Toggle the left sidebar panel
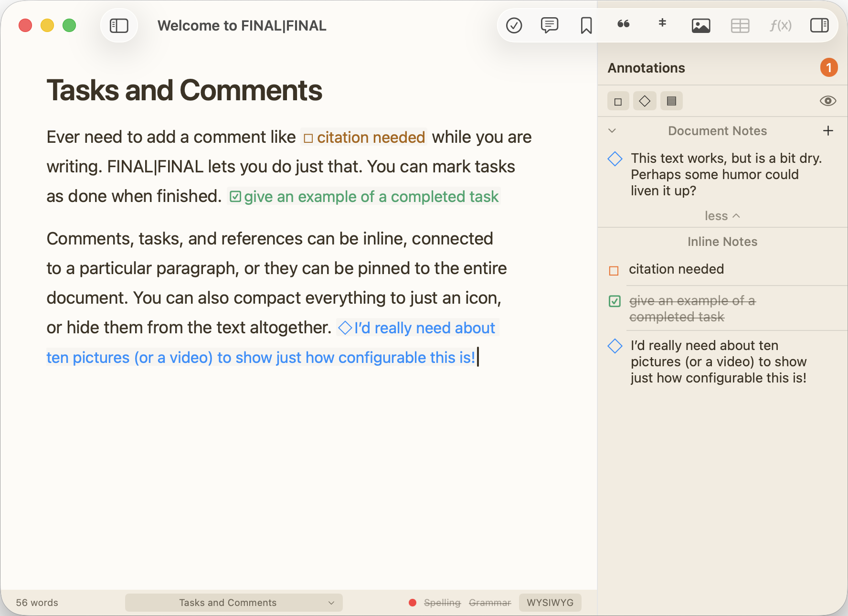The height and width of the screenshot is (616, 848). click(x=119, y=25)
